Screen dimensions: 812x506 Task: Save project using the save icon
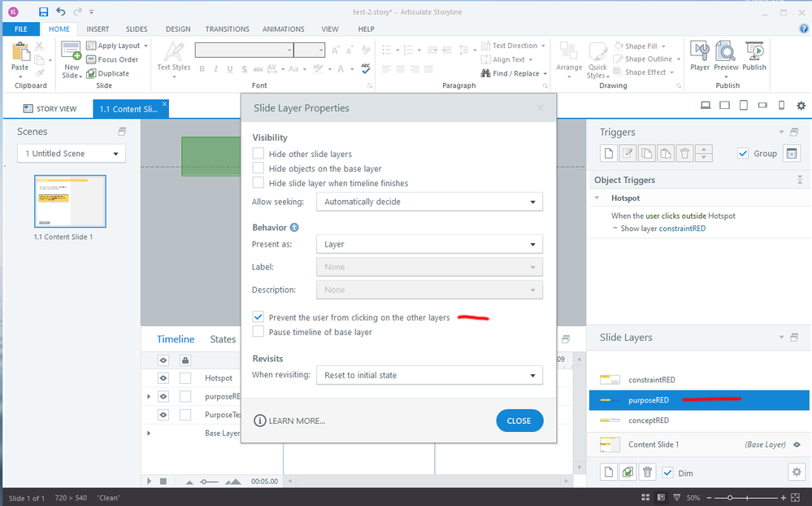[43, 12]
